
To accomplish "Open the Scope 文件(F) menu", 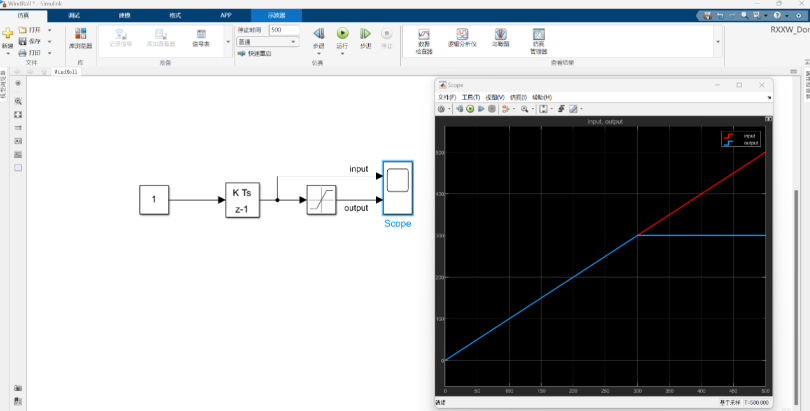I will 445,97.
